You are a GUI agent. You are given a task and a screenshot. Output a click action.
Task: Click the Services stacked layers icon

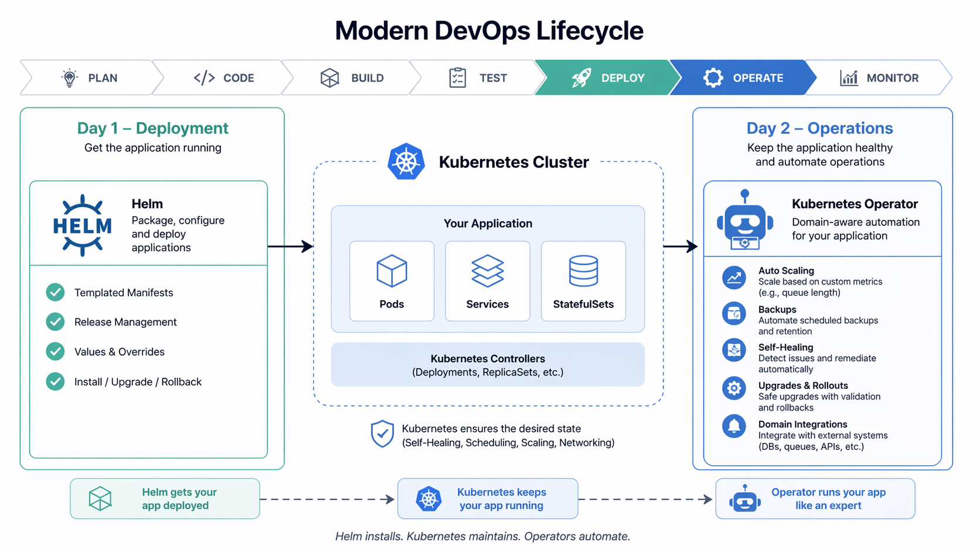pyautogui.click(x=488, y=271)
